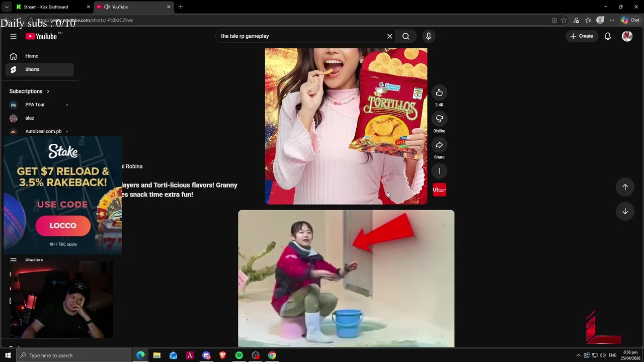
Task: Open the alaz channel subscription
Action: pyautogui.click(x=39, y=118)
